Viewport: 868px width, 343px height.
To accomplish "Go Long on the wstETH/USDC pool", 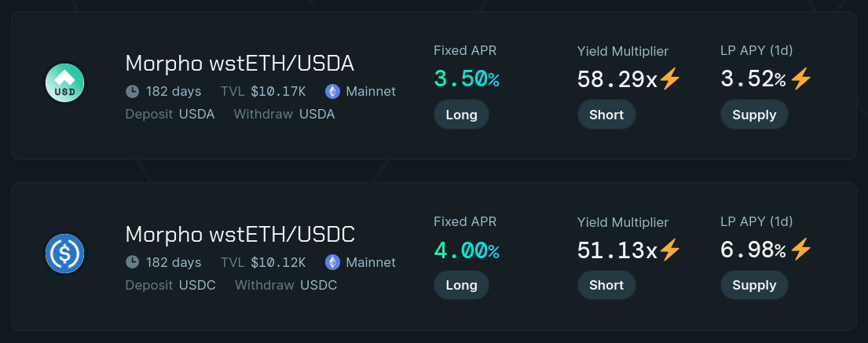I will (461, 285).
